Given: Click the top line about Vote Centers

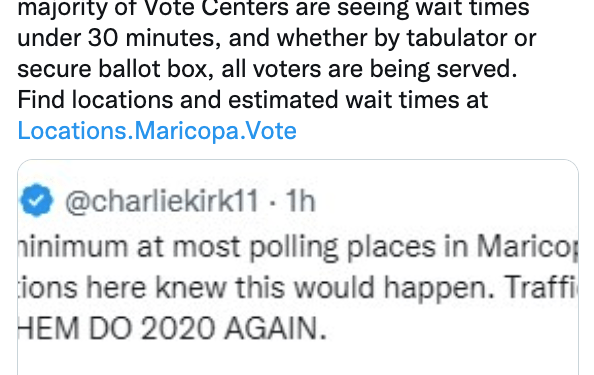Looking at the screenshot, I should [273, 8].
